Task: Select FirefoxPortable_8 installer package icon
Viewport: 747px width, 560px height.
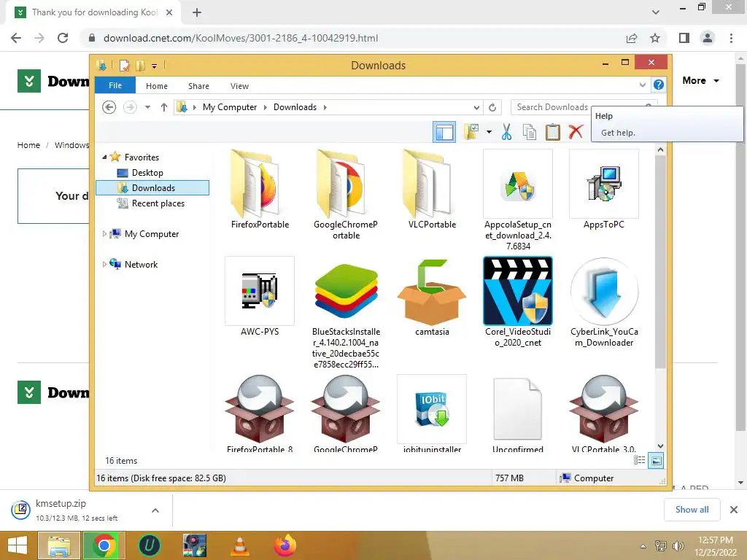Action: [x=259, y=409]
